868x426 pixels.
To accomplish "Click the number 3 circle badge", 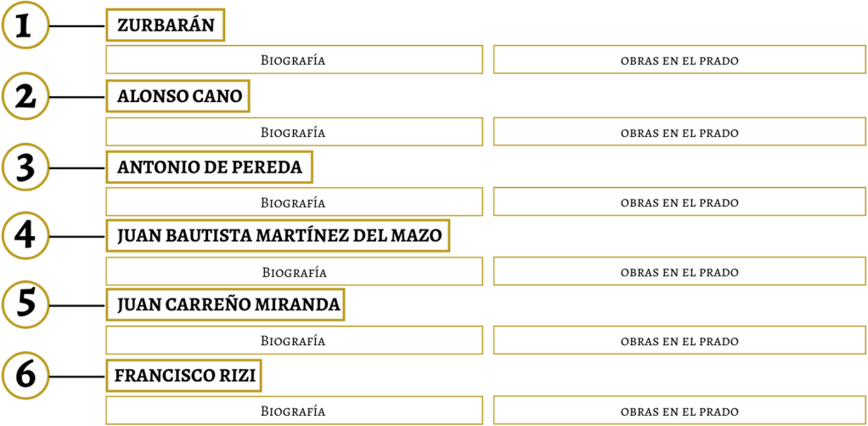I will pyautogui.click(x=25, y=168).
